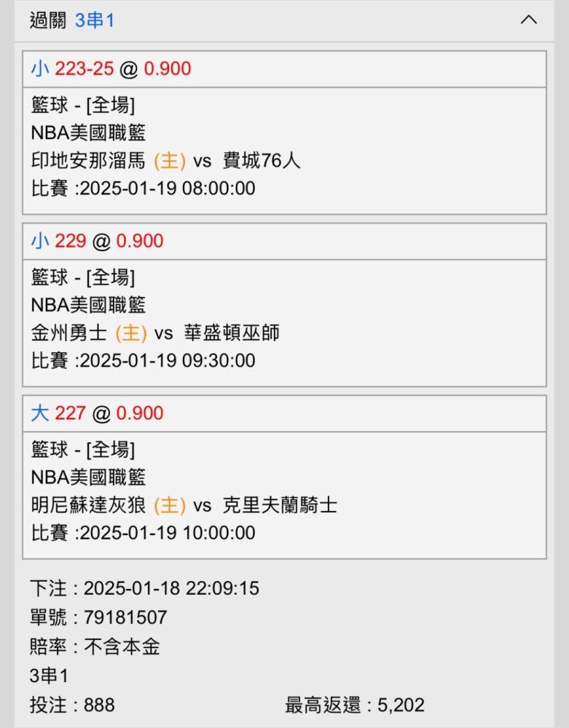Select the 大 227 @ 0.900 bet header
This screenshot has width=569, height=728.
pyautogui.click(x=284, y=414)
